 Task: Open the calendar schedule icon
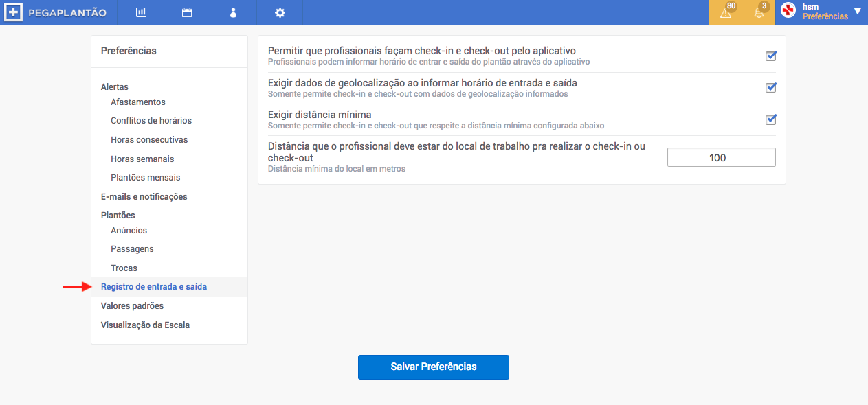187,12
